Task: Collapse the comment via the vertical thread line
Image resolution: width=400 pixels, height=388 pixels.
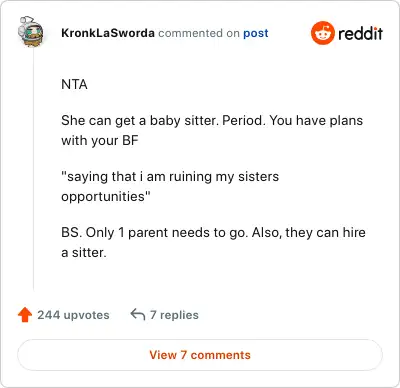Action: 33,170
